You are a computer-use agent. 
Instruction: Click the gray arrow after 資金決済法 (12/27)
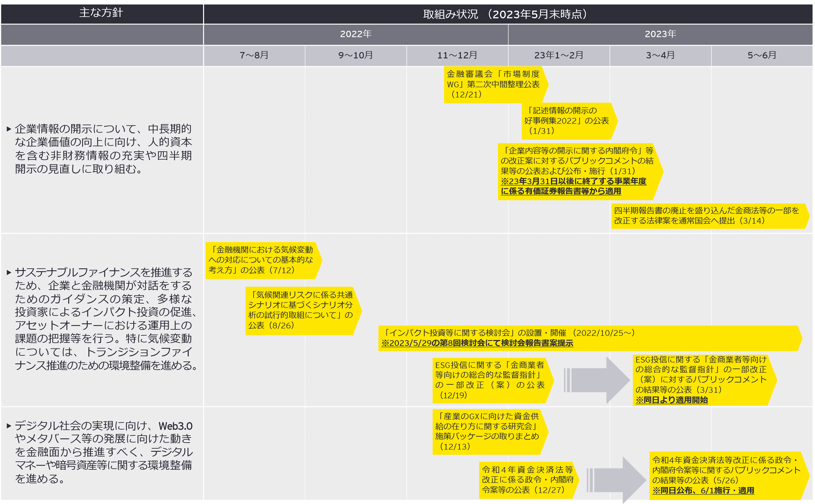click(x=616, y=480)
